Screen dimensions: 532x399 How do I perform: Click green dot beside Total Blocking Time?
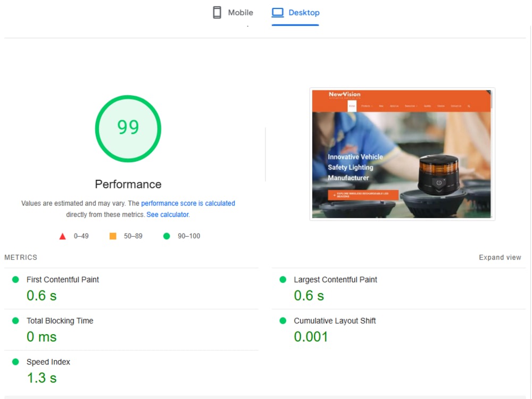point(15,321)
